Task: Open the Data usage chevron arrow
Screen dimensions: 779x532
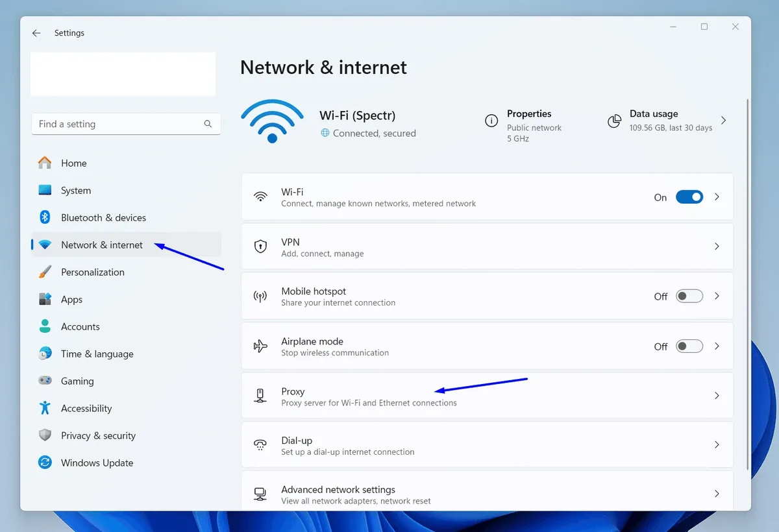Action: [723, 121]
